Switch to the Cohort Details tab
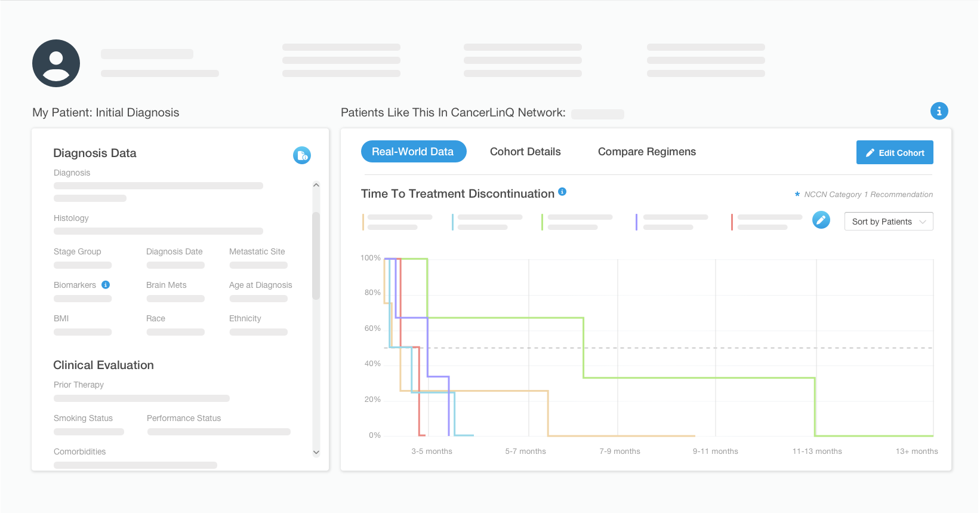Image resolution: width=980 pixels, height=513 pixels. click(x=525, y=152)
